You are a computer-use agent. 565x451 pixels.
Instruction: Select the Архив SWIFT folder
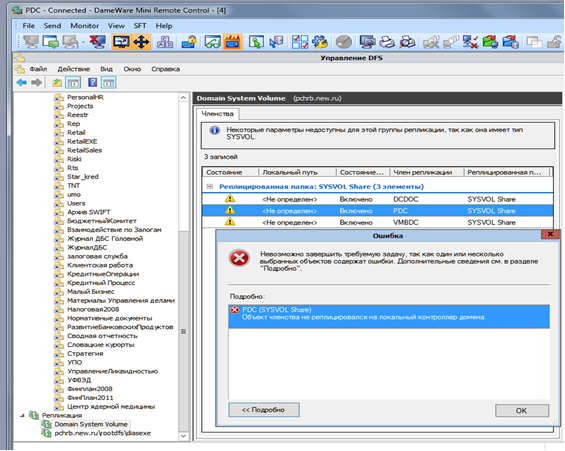tap(89, 212)
